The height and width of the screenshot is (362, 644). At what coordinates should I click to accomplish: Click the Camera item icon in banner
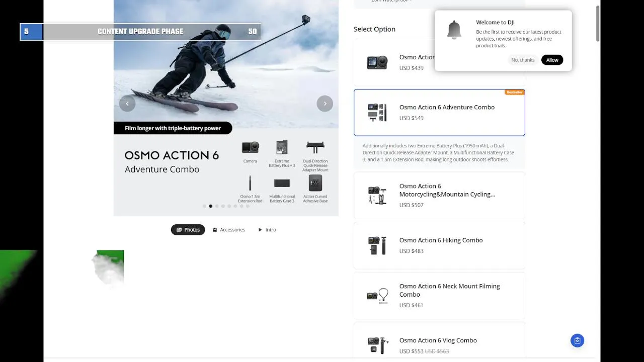250,148
